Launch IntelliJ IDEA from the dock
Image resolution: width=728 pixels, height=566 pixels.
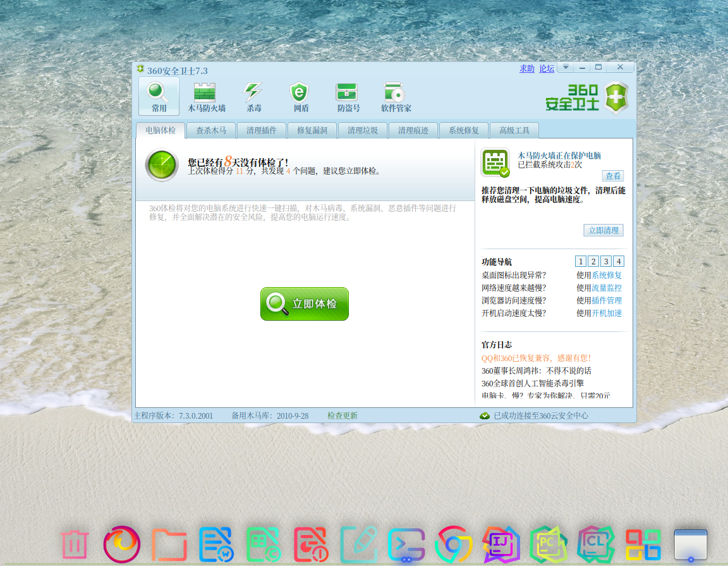tap(501, 544)
